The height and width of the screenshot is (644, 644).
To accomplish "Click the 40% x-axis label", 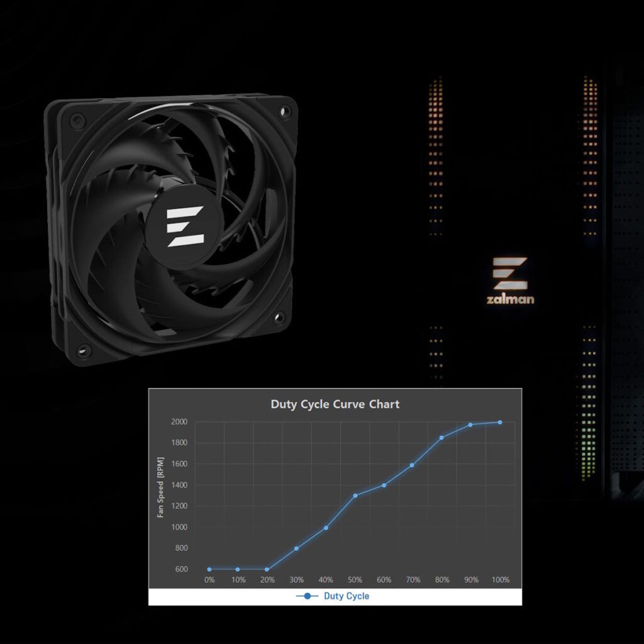I will (x=326, y=580).
